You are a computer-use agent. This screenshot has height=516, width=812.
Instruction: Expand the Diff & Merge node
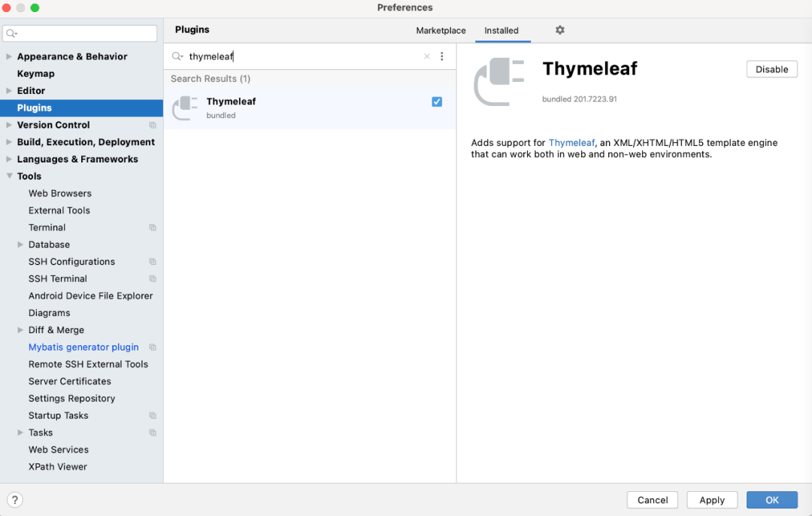(20, 330)
